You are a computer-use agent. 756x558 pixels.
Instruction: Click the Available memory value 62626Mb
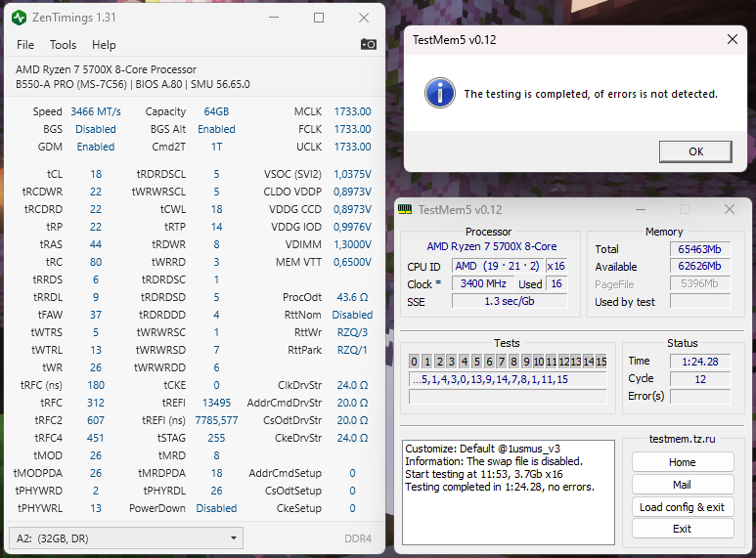pyautogui.click(x=699, y=266)
